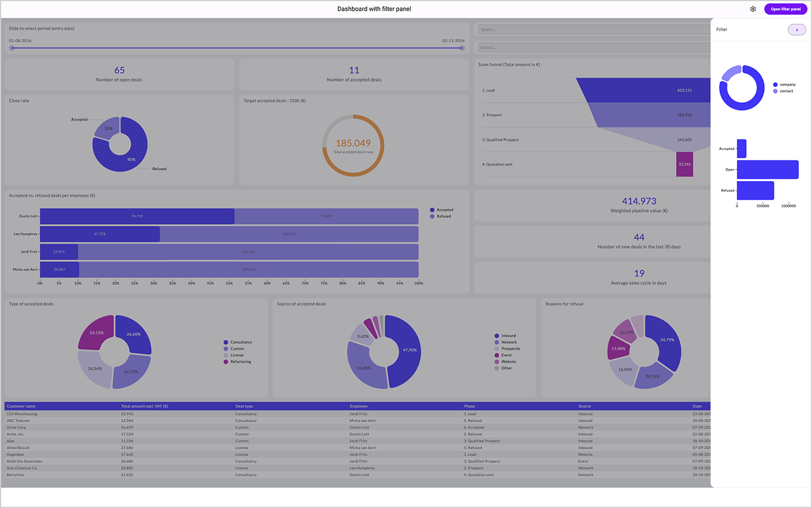Click the Open filter panel button

click(785, 9)
